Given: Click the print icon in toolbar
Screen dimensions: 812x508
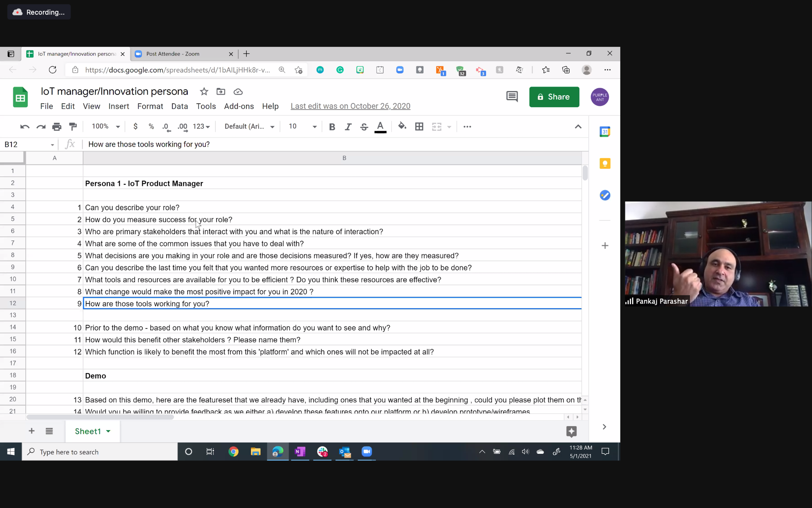Looking at the screenshot, I should pos(57,127).
